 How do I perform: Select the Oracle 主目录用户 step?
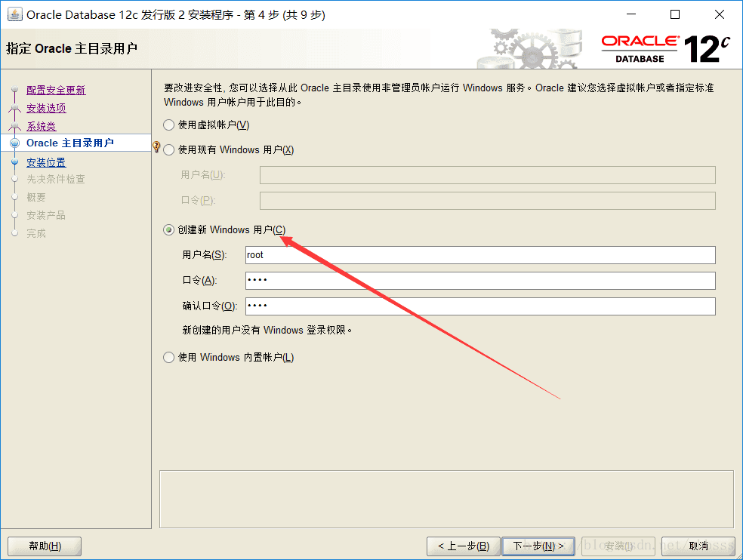[70, 143]
